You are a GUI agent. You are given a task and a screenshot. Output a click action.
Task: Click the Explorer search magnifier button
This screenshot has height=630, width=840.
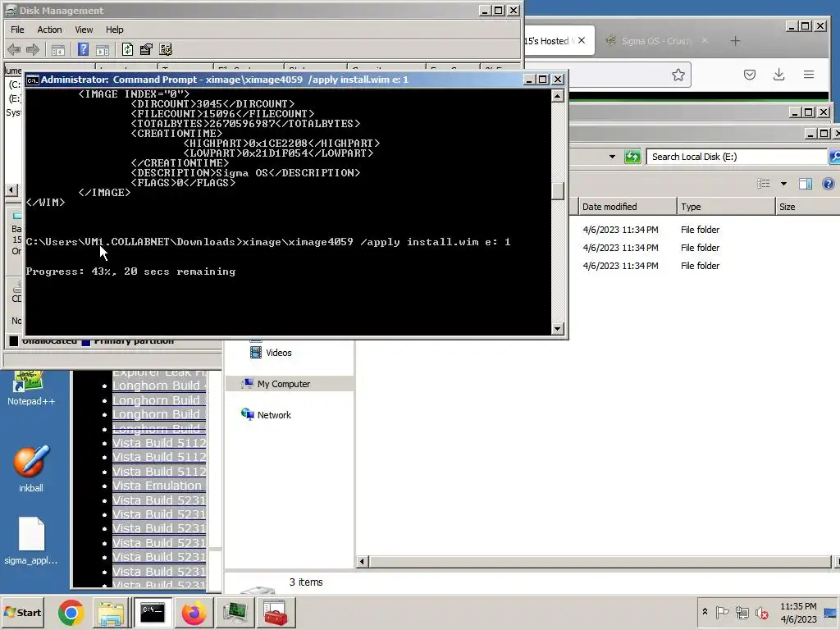coord(834,157)
